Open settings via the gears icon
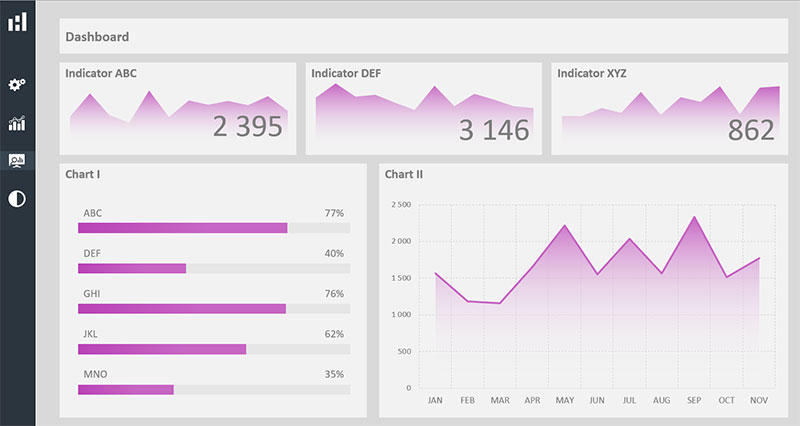This screenshot has width=800, height=426. (x=17, y=85)
